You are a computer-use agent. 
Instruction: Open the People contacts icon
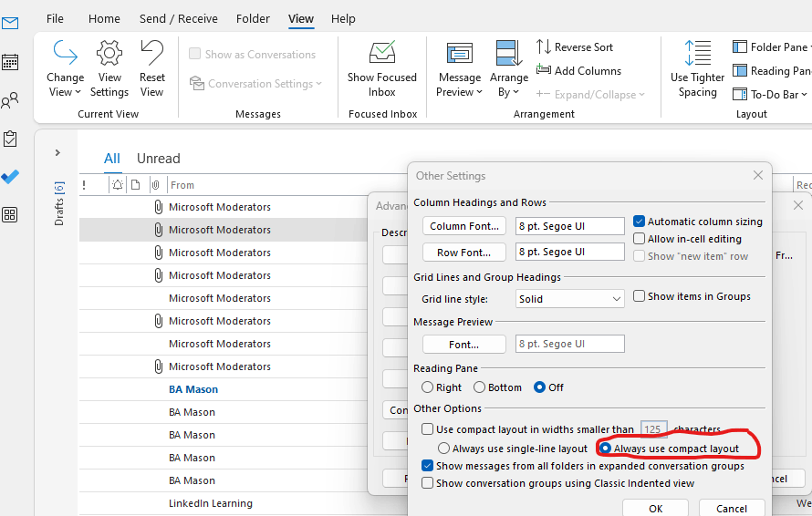point(10,100)
